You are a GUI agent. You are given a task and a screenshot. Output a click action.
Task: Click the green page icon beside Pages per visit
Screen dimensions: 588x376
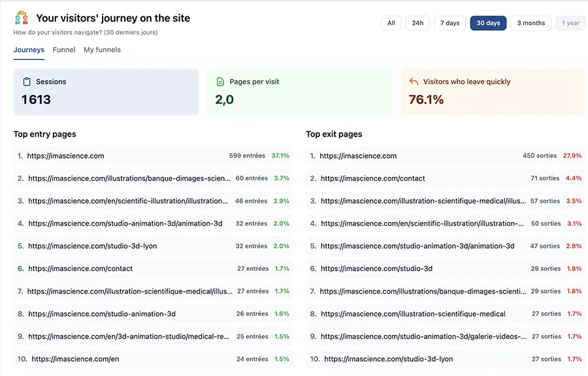tap(219, 82)
